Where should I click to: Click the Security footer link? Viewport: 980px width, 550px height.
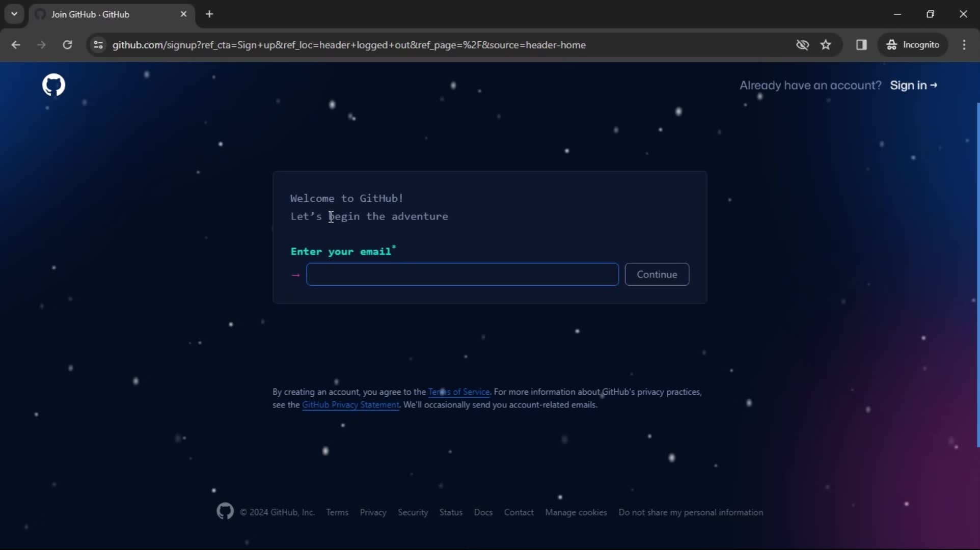[x=413, y=512]
